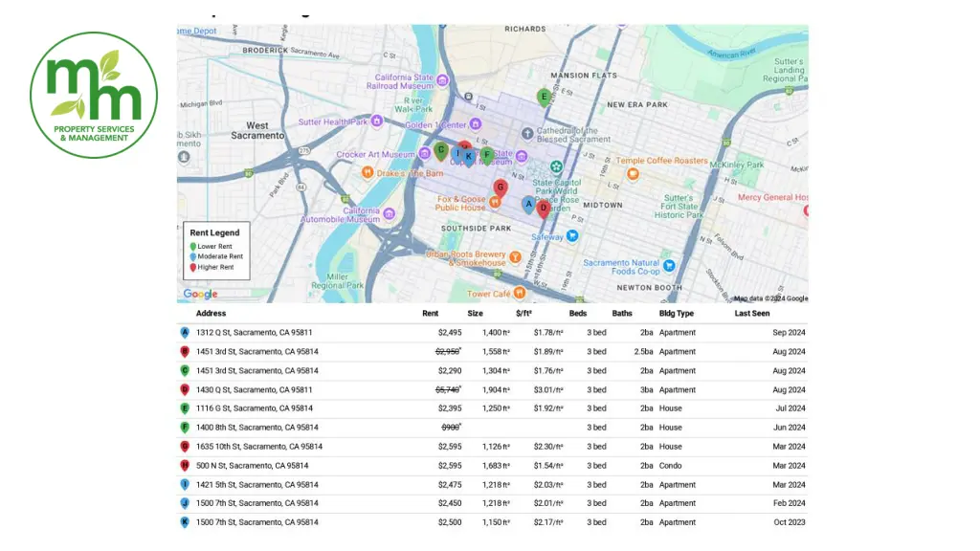The image size is (980, 551).
Task: Click the Sutter Health Park marker icon
Action: (377, 121)
